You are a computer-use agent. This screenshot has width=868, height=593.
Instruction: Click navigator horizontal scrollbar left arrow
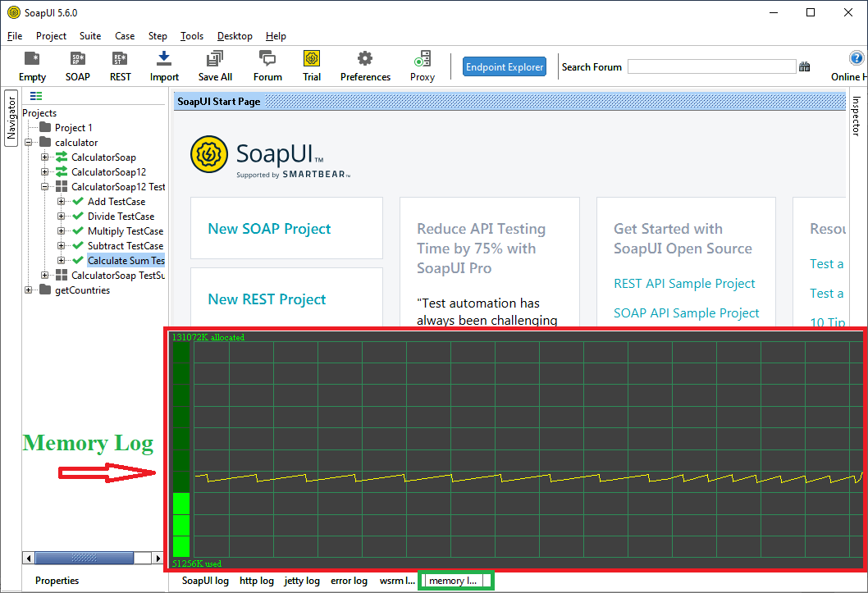coord(29,559)
